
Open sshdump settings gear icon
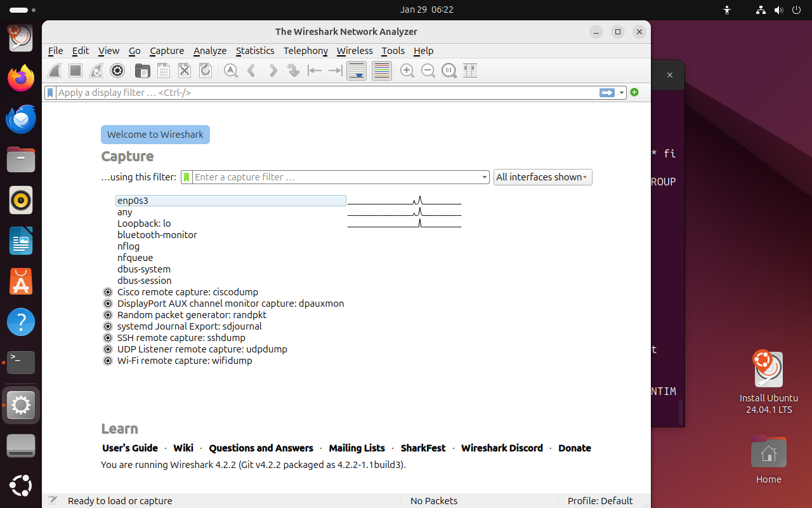point(108,338)
